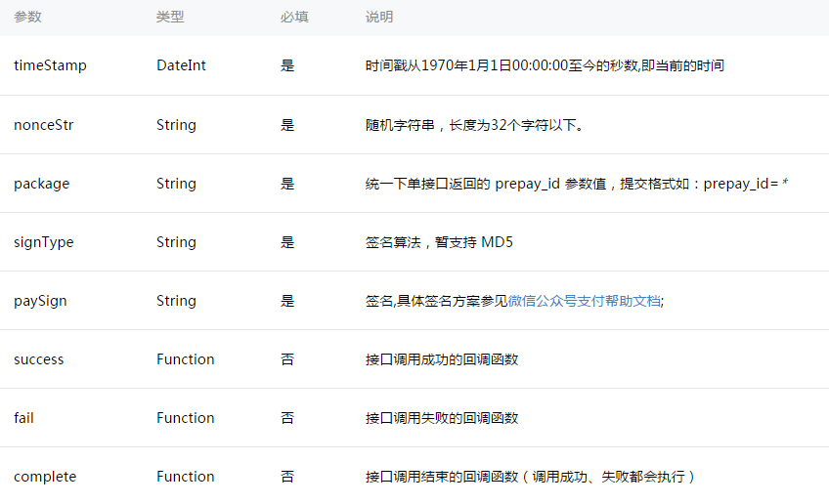
Task: Click the timeStamp parameter name
Action: pyautogui.click(x=50, y=65)
